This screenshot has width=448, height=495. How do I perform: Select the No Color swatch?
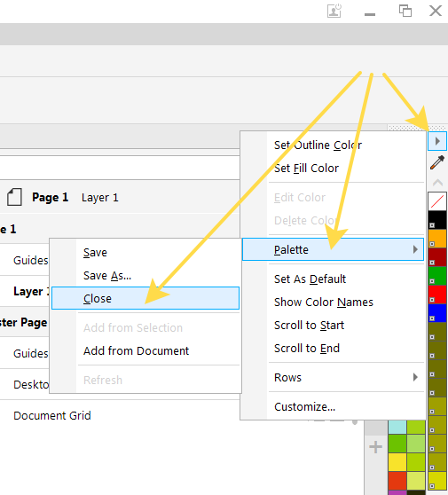point(437,201)
